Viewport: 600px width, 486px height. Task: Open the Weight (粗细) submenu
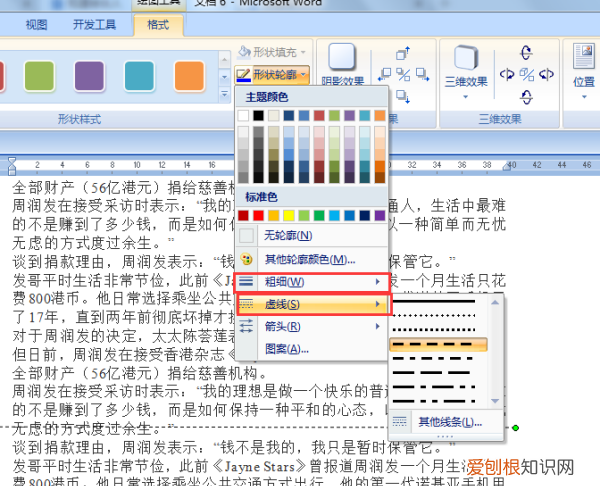coord(312,282)
